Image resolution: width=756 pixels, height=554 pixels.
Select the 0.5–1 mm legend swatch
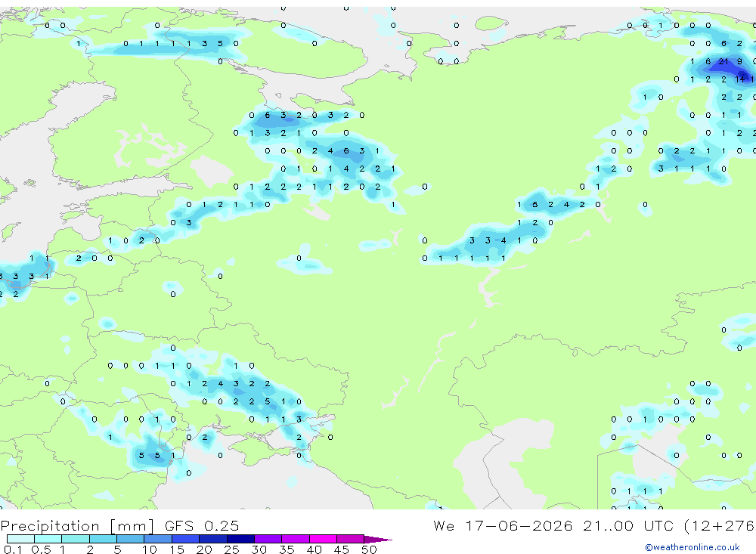pyautogui.click(x=48, y=539)
